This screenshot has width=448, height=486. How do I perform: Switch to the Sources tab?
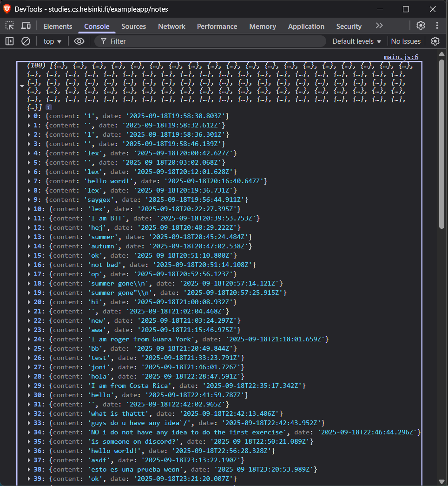click(133, 27)
